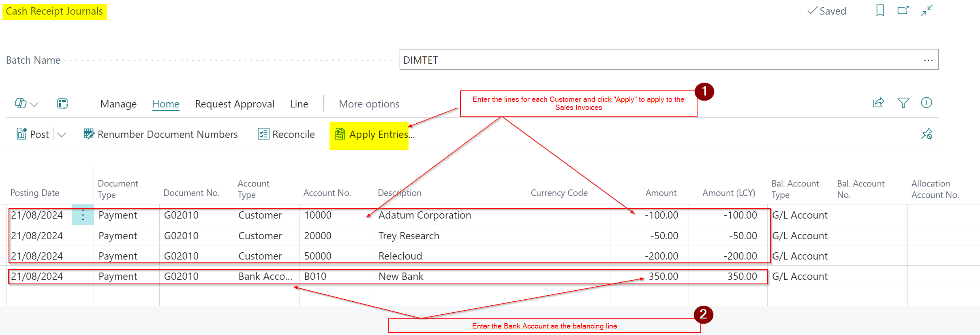Screen dimensions: 980x335
Task: Expand the Post dropdown arrow
Action: 62,135
